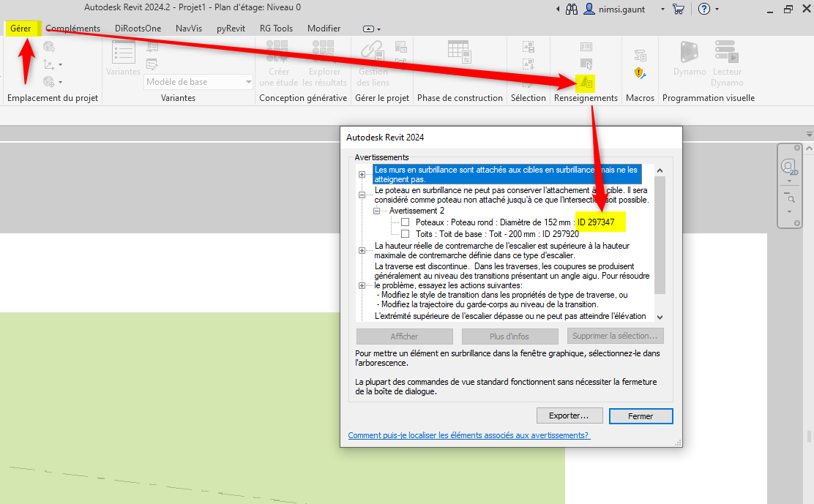
Task: Click the Exporter button
Action: (570, 415)
